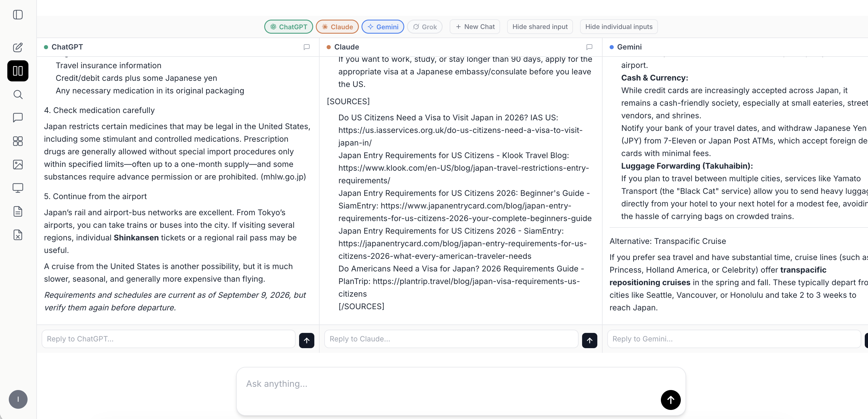Start a New Chat
The image size is (868, 419).
point(475,27)
